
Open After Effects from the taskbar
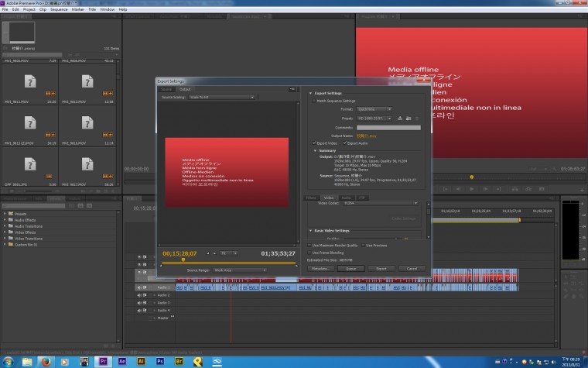(121, 361)
